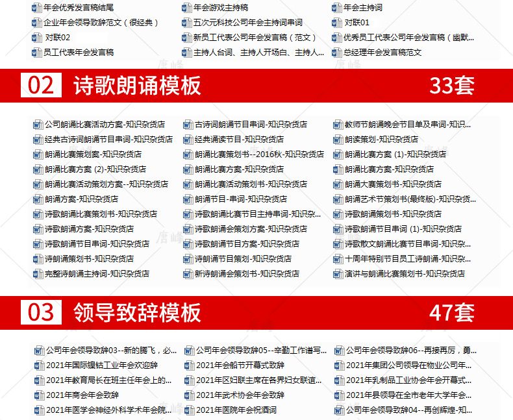This screenshot has height=420, width=513.
Task: Click Word icon beside 诗歌朗诵方案
Action: (38, 229)
